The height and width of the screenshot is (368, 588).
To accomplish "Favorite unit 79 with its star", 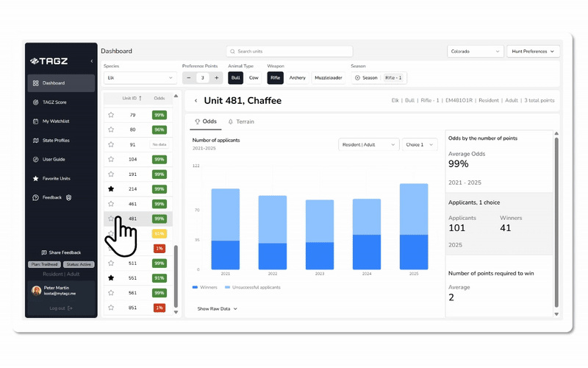I will click(x=111, y=115).
